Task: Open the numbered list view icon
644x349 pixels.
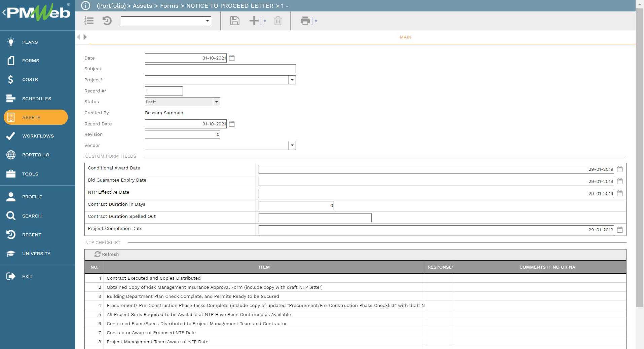Action: 89,21
